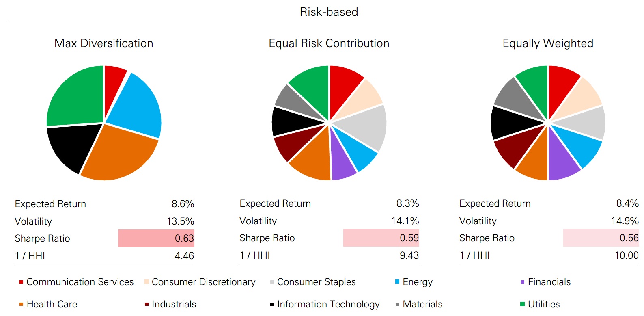The width and height of the screenshot is (644, 316).
Task: Click the 14.1% Volatility value
Action: point(405,221)
